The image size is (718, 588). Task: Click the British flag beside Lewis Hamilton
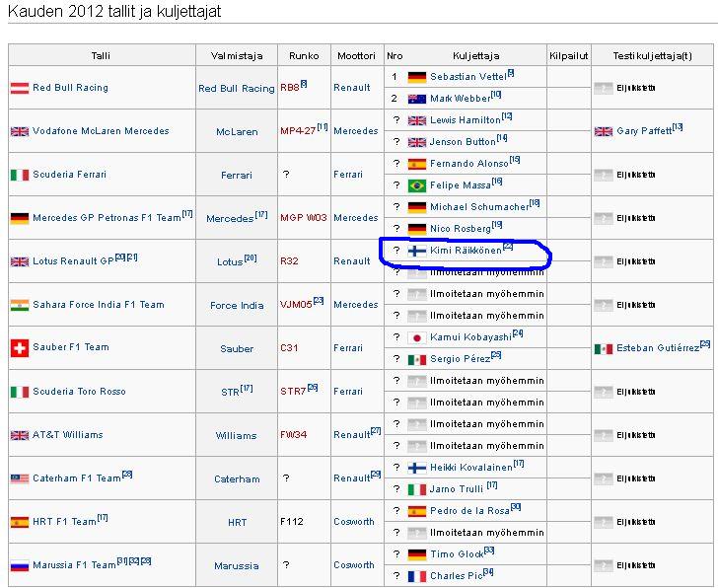[416, 120]
